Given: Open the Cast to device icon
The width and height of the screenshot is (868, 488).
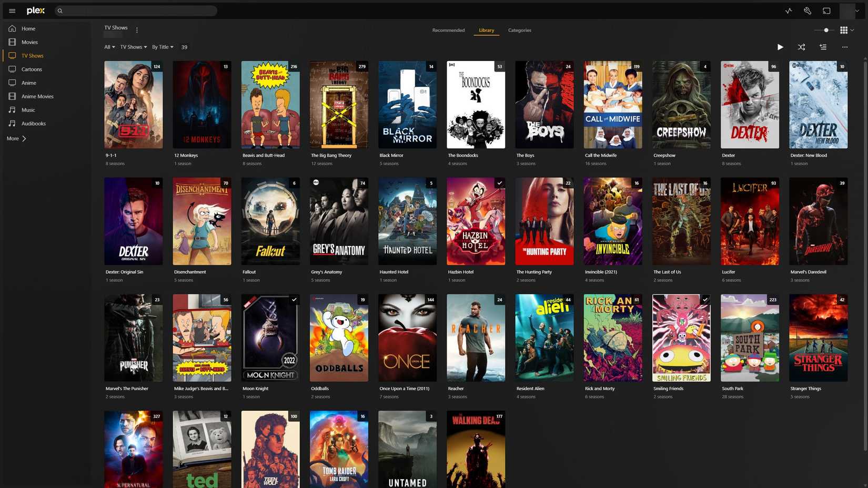Looking at the screenshot, I should pos(826,11).
